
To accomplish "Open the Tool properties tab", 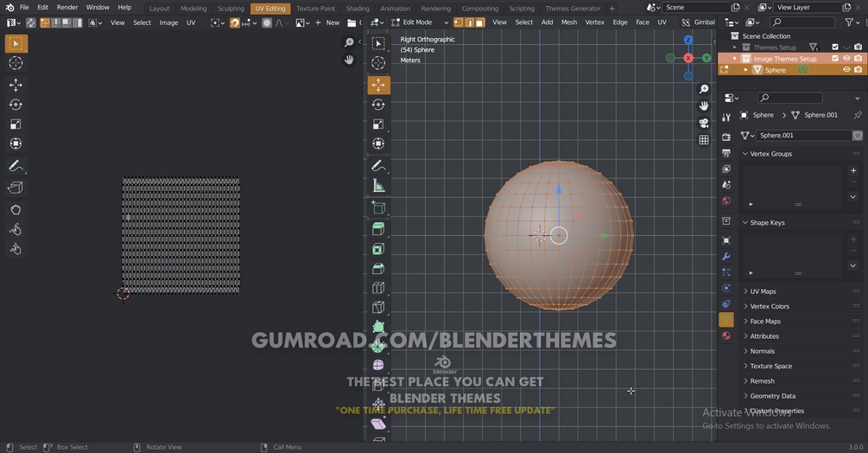I will point(726,117).
